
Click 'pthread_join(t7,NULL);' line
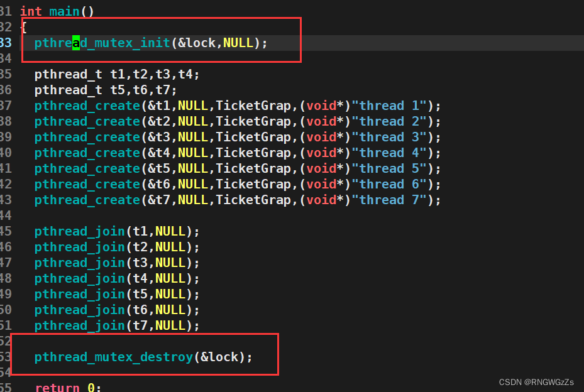pos(117,326)
